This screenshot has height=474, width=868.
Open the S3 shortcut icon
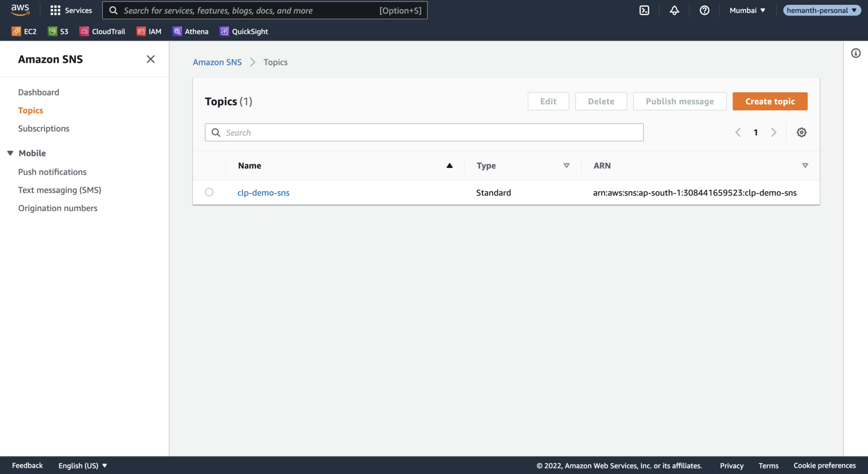[52, 31]
